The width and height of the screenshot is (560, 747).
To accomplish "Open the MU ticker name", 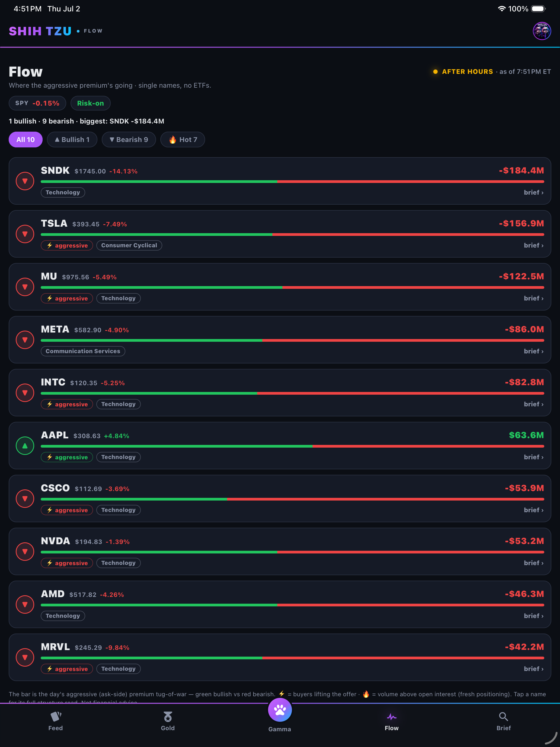I will tap(49, 276).
